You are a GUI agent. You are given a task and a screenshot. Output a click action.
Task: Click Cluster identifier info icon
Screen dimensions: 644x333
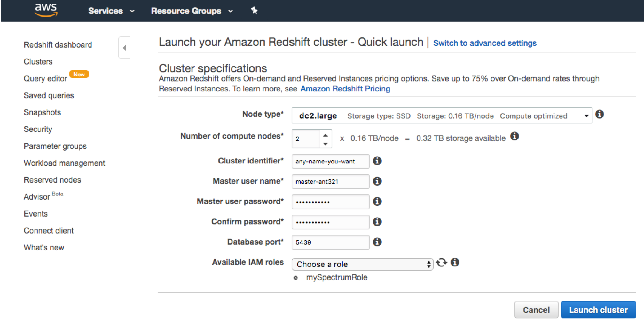377,161
